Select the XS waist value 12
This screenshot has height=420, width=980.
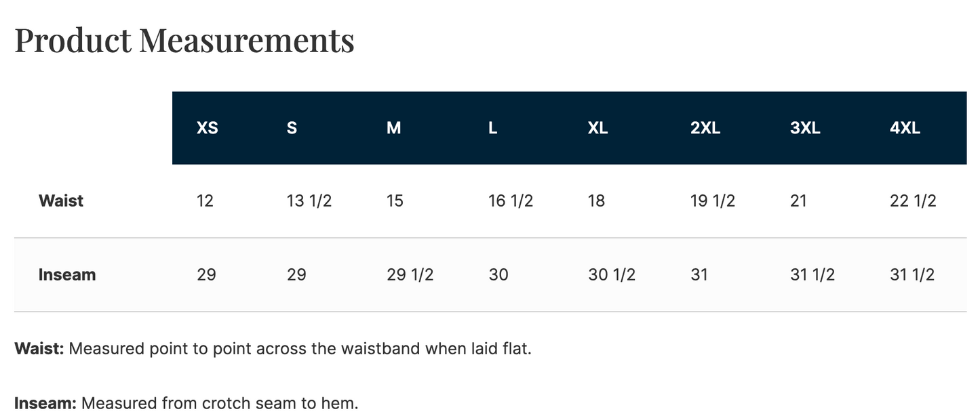(205, 201)
